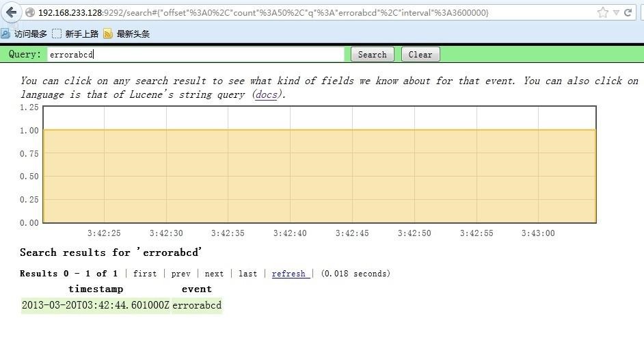
Task: Focus the browser address bar URL
Action: click(x=263, y=13)
